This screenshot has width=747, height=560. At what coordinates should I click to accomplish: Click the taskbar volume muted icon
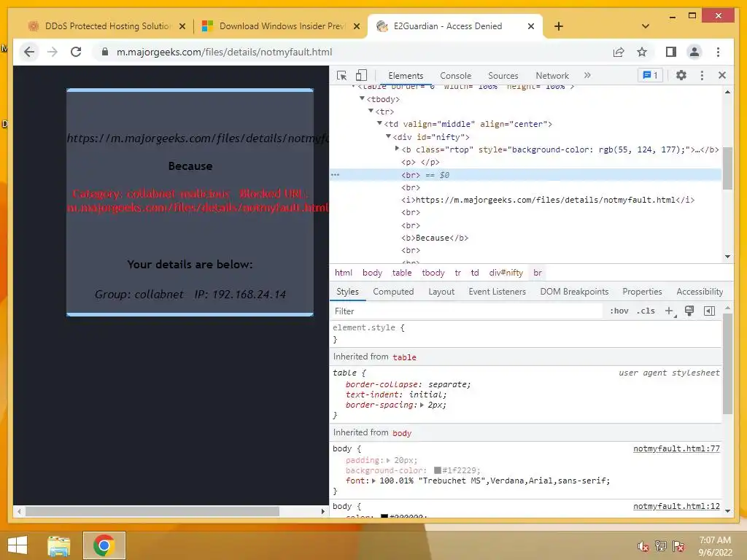(643, 545)
